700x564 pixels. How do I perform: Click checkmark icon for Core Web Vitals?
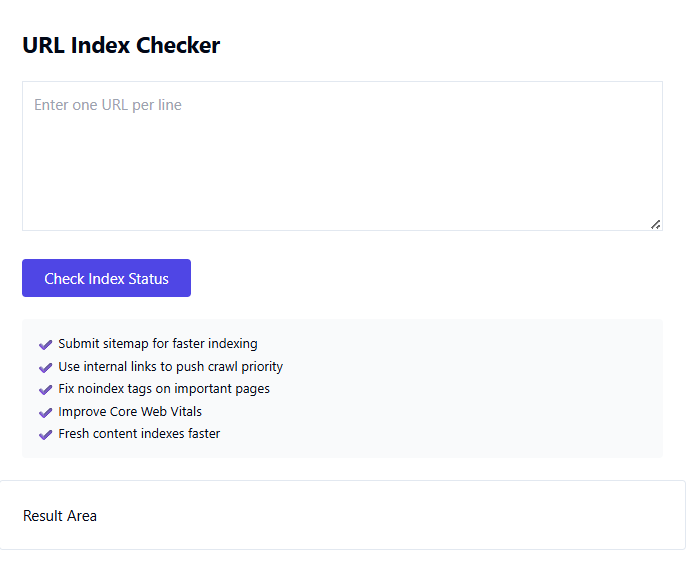(x=45, y=412)
